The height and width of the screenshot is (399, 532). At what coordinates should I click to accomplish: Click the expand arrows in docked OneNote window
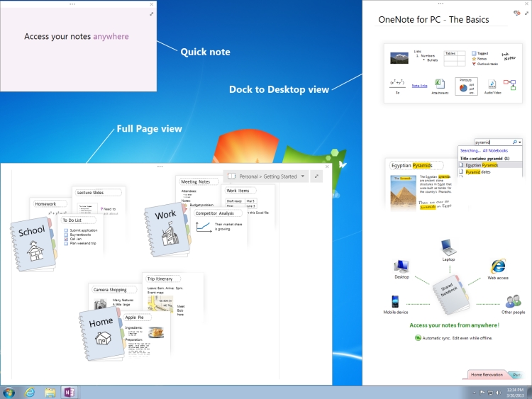click(x=526, y=13)
